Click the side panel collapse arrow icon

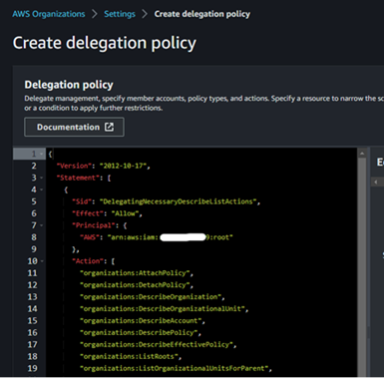click(x=376, y=182)
